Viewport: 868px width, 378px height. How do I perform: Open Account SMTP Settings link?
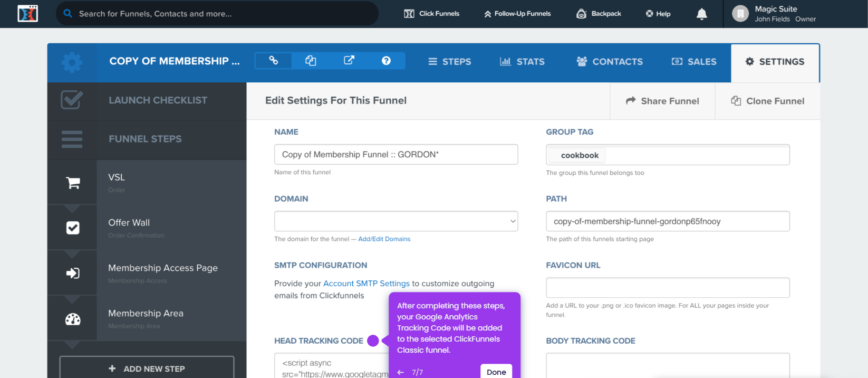pyautogui.click(x=367, y=283)
